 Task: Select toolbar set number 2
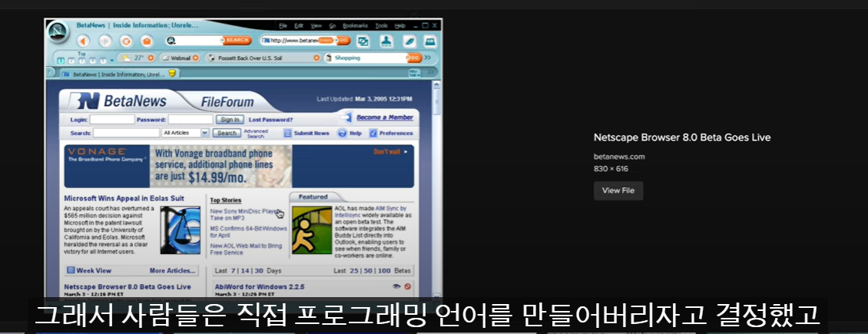(71, 61)
